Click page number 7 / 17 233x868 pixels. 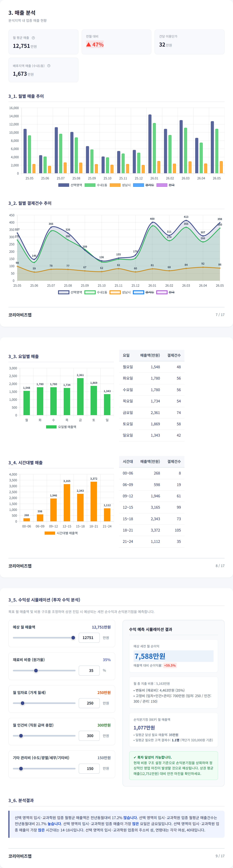coord(220,315)
